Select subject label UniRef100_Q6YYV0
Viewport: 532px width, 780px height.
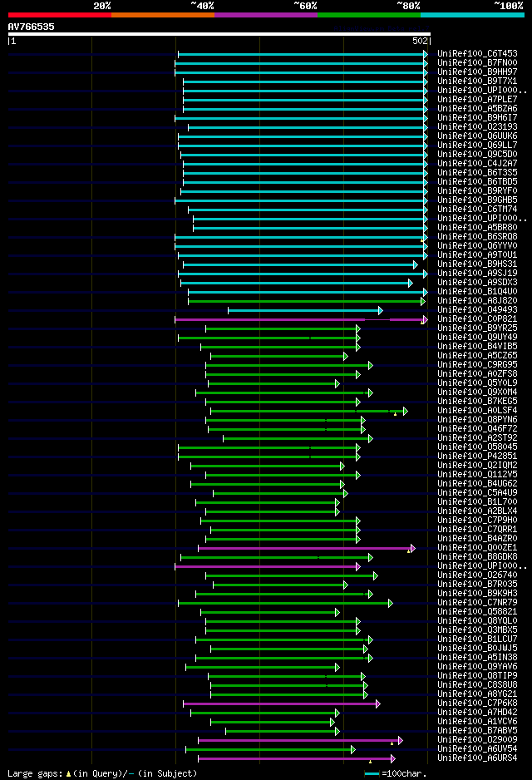pos(477,246)
